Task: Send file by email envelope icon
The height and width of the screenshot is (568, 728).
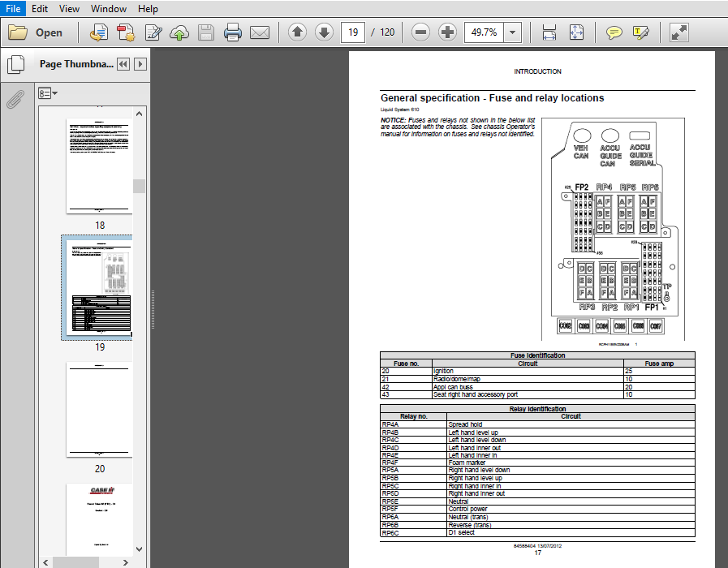Action: (x=260, y=32)
